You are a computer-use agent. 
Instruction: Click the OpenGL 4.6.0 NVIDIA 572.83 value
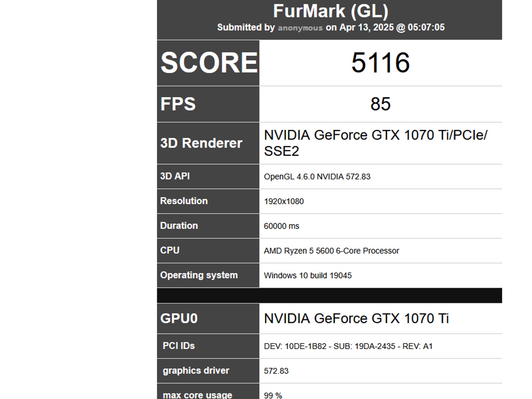[x=317, y=177]
